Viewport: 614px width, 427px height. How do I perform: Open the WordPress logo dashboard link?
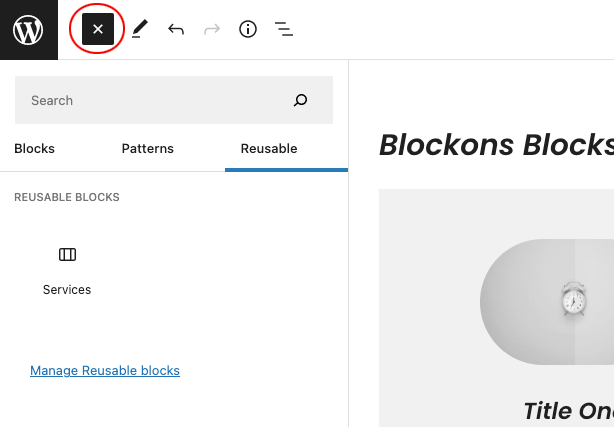[28, 30]
